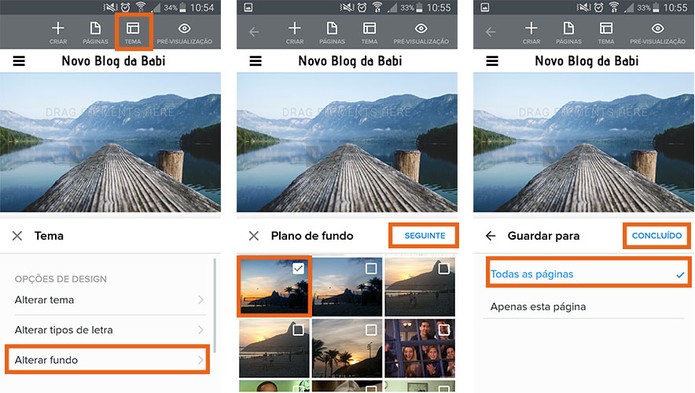Image resolution: width=695 pixels, height=393 pixels.
Task: Close the Tema panel with the X
Action: point(17,236)
